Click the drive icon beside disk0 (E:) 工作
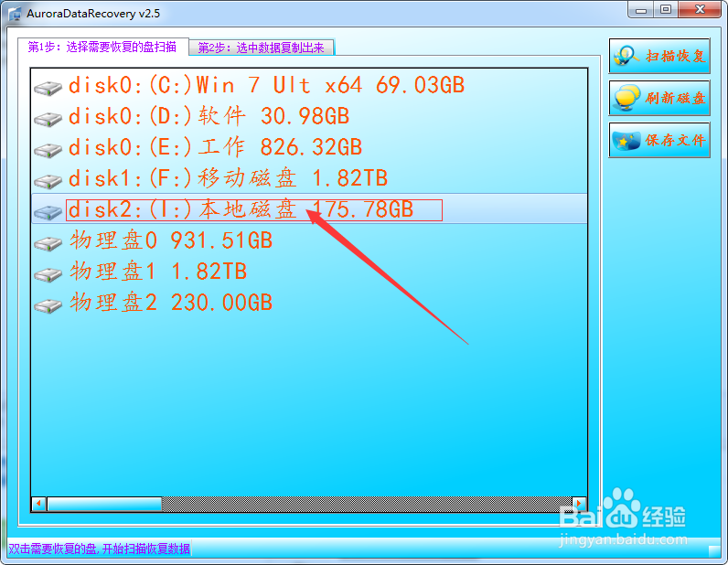This screenshot has height=565, width=728. pyautogui.click(x=48, y=150)
